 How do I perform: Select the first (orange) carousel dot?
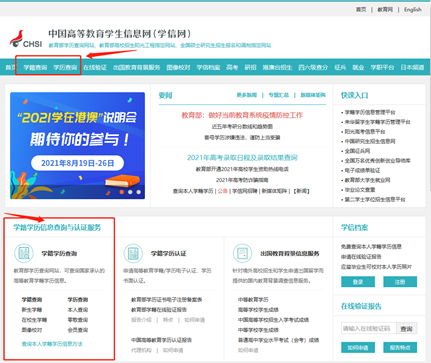coord(122,192)
